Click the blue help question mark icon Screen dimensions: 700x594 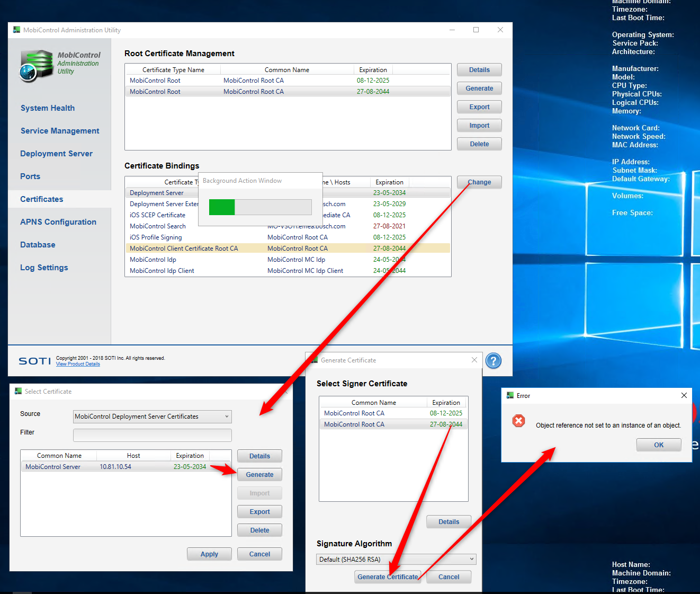493,361
